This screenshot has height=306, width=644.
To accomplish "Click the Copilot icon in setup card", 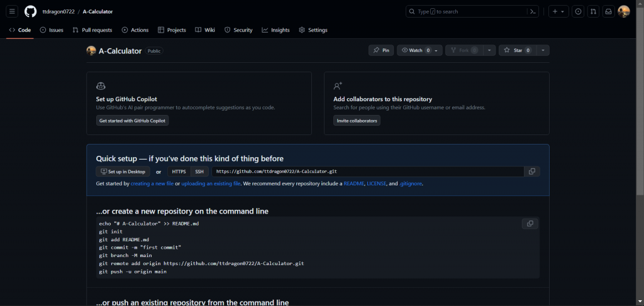I will pos(101,86).
